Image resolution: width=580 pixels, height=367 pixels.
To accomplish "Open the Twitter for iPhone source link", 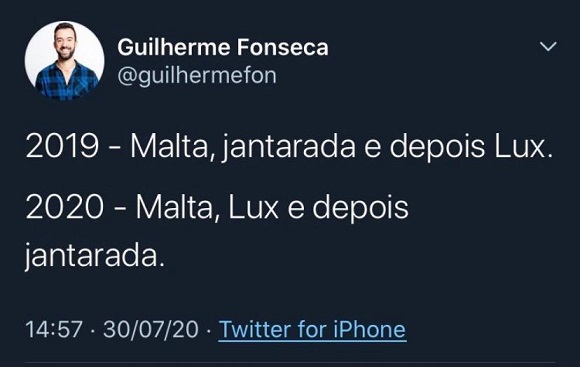I will tap(313, 329).
